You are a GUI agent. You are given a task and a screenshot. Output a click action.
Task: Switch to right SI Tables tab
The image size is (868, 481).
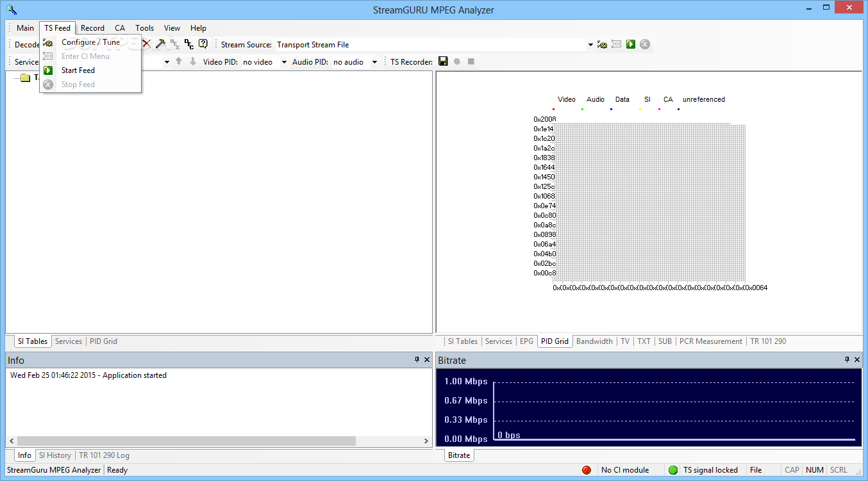coord(462,341)
